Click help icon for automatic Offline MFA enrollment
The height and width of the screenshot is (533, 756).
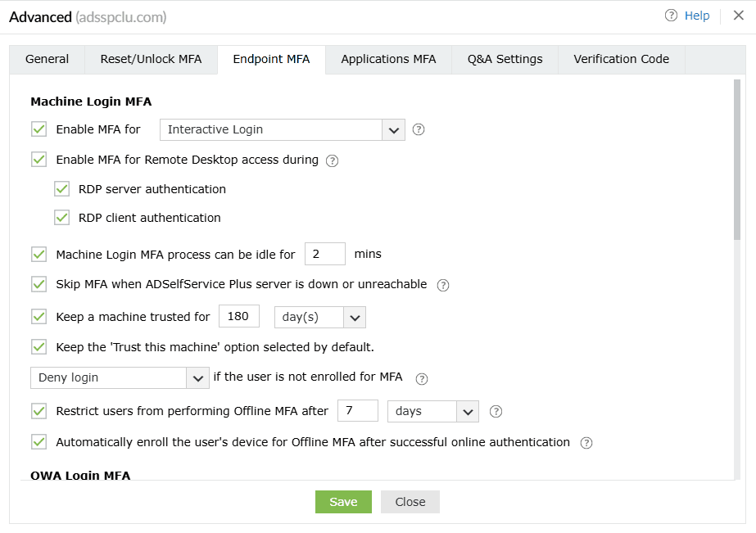point(586,443)
